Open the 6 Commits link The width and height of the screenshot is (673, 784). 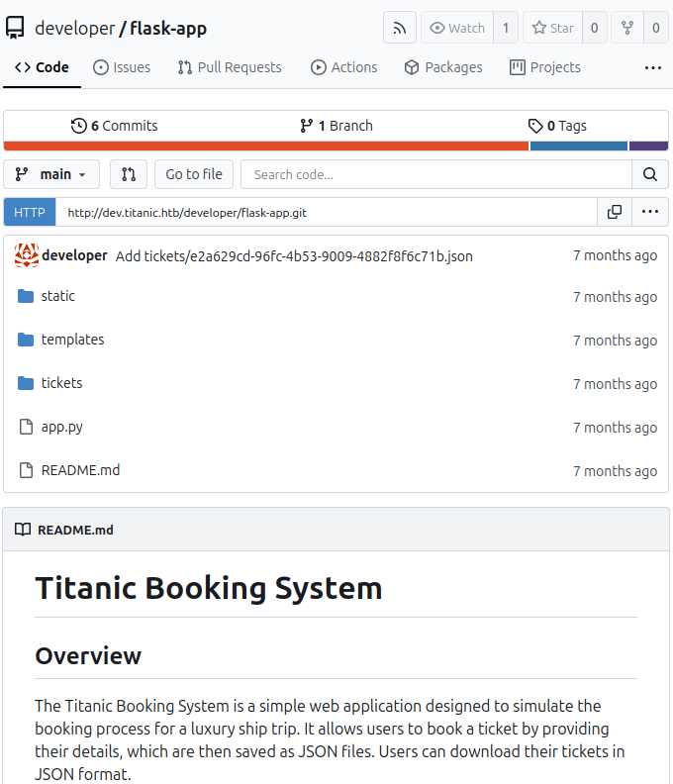115,126
